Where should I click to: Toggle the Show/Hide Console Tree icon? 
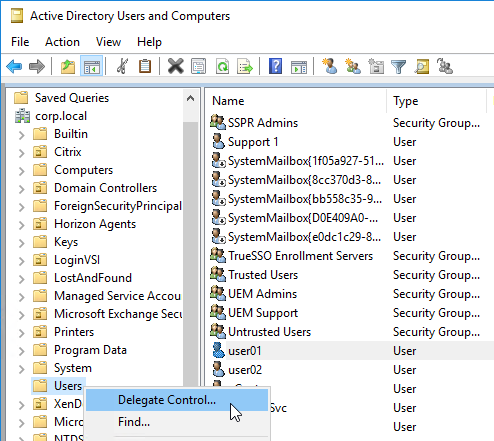[x=92, y=66]
